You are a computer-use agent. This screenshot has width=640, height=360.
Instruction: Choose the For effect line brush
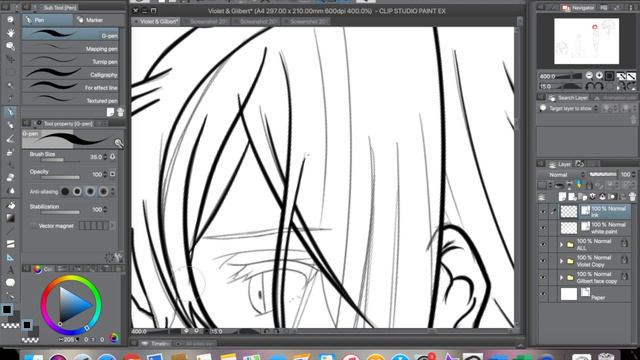click(70, 87)
